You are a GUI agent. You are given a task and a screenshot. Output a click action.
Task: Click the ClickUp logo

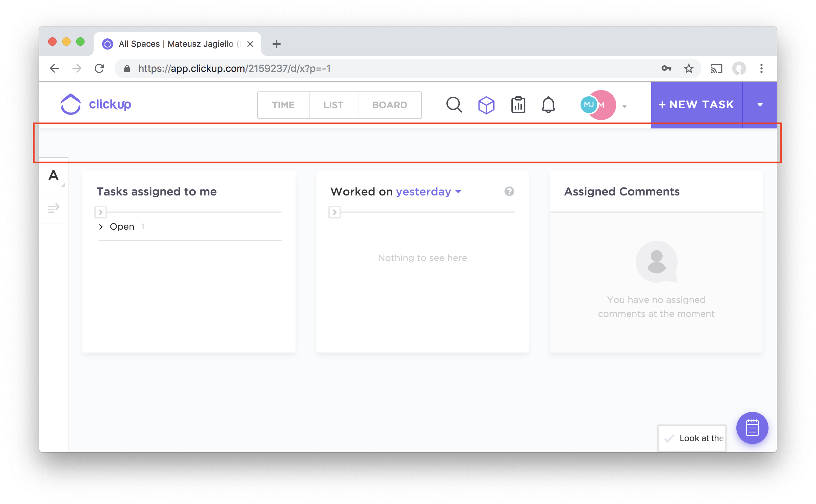pyautogui.click(x=96, y=104)
